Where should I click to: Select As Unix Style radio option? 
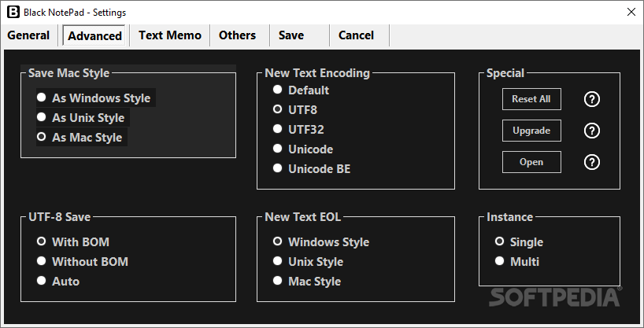[x=83, y=117]
